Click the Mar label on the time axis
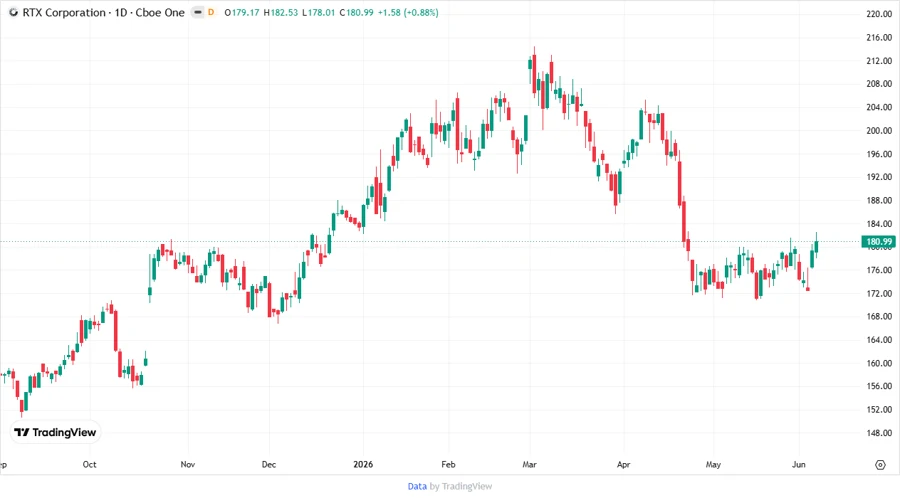 [x=529, y=464]
